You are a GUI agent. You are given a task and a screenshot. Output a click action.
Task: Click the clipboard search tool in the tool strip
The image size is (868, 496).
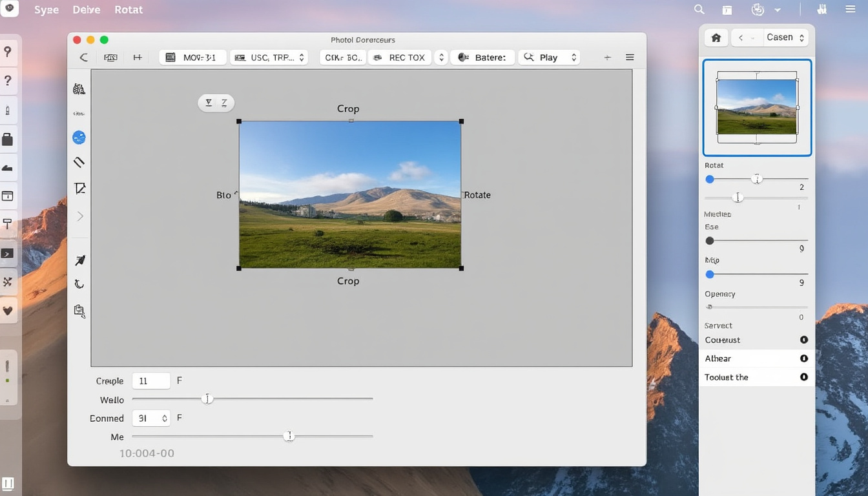tap(79, 311)
